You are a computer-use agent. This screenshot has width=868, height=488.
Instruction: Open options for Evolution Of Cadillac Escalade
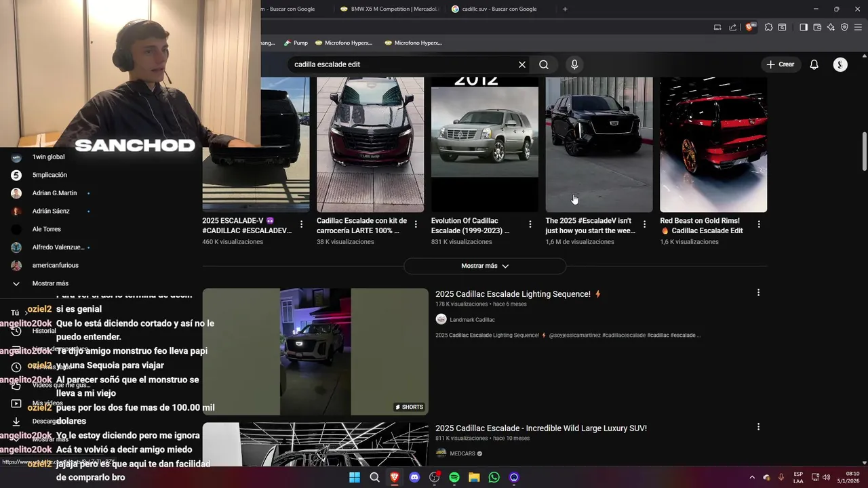(530, 224)
